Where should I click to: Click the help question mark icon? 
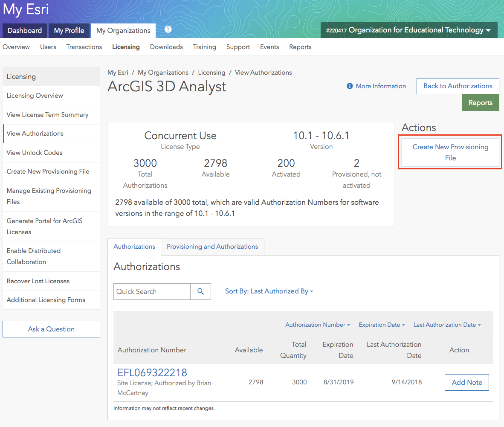point(168,29)
